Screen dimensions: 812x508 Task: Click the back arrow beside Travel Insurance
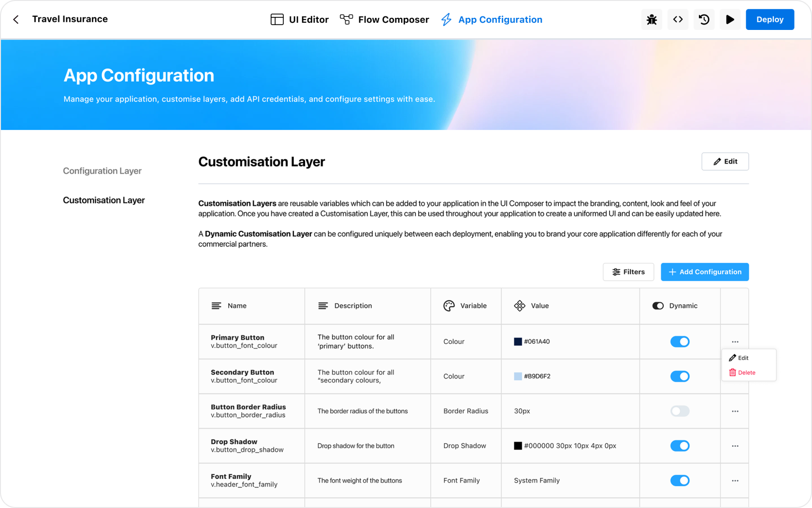tap(16, 19)
